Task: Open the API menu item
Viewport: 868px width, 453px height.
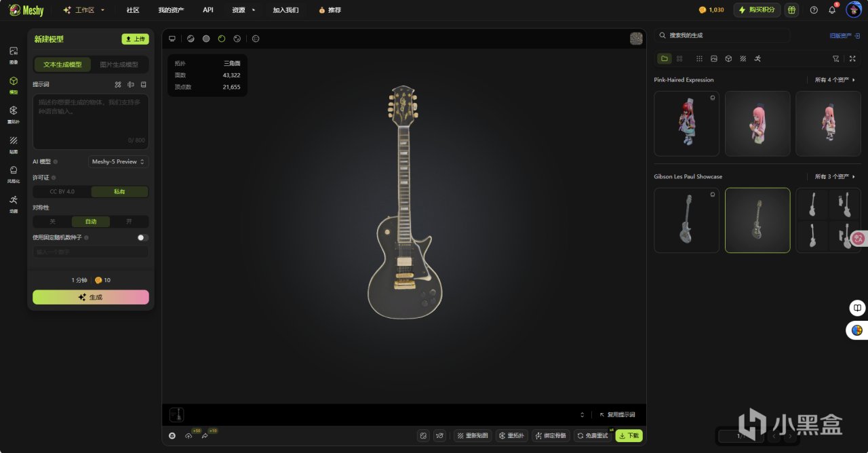Action: click(x=208, y=10)
